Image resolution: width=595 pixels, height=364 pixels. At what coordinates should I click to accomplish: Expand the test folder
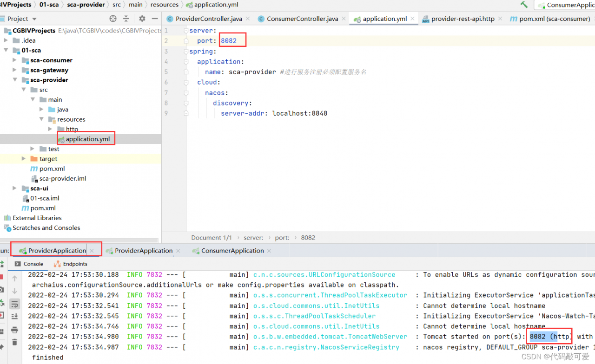tap(33, 149)
